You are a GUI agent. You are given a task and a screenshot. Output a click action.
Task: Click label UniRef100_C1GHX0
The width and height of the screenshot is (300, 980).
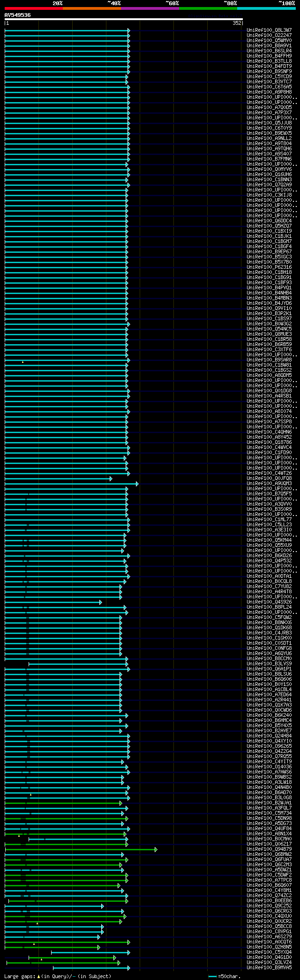click(x=269, y=638)
